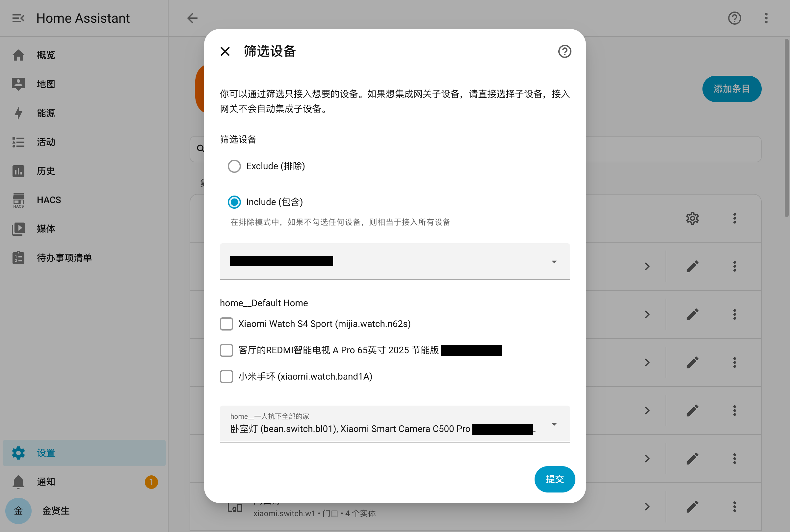The width and height of the screenshot is (790, 532).
Task: Click the 添加条目 button
Action: pyautogui.click(x=732, y=89)
